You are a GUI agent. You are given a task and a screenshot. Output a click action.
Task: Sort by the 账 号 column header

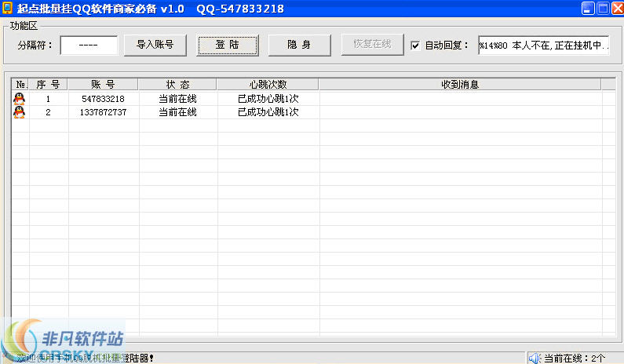pos(103,85)
